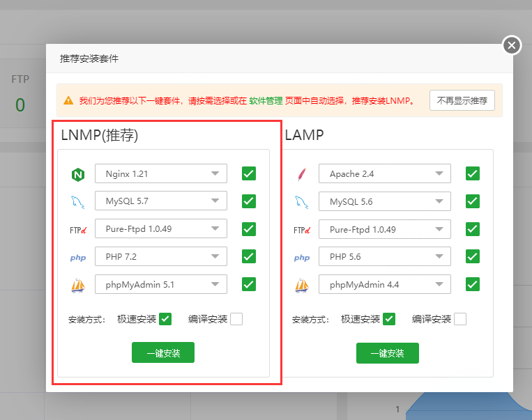Open the MySQL 5.7 version dropdown
The image size is (532, 420).
coord(161,201)
